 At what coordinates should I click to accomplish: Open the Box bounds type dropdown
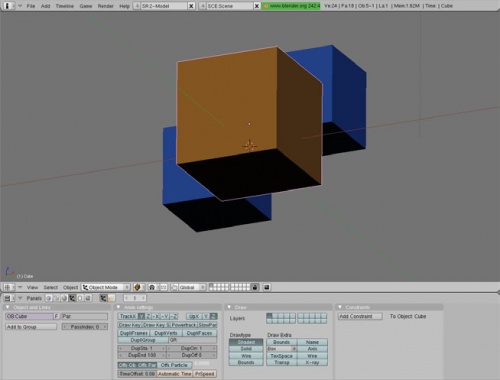(x=282, y=349)
